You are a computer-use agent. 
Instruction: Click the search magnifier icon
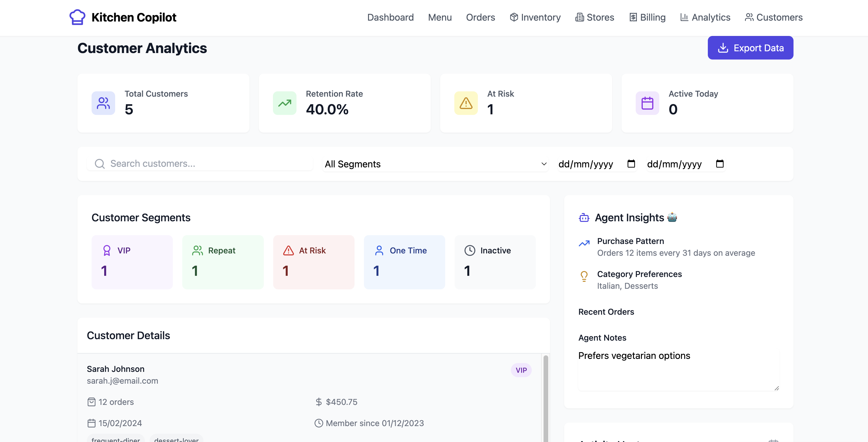100,164
